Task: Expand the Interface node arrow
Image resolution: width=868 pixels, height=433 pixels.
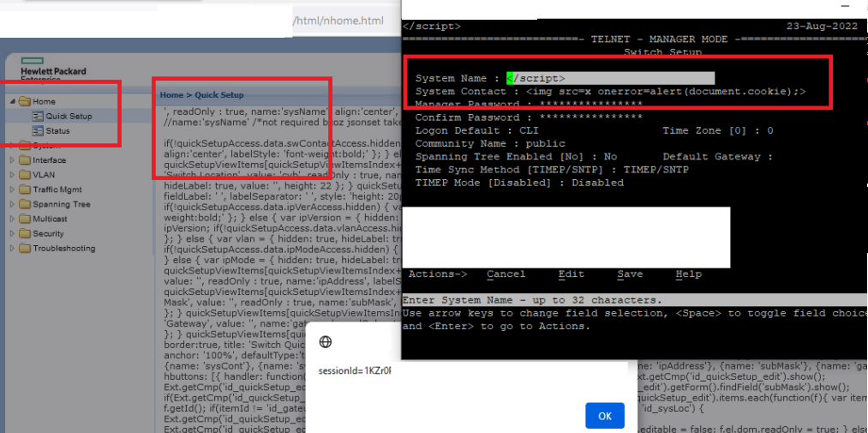Action: 13,160
